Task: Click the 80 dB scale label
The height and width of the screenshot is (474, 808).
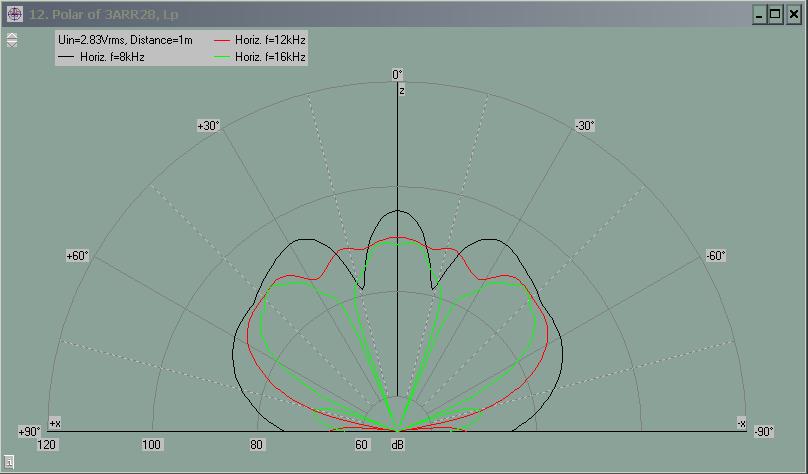Action: (x=256, y=445)
